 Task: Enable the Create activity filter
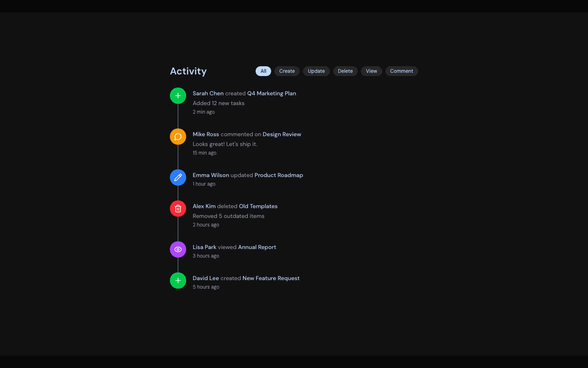(287, 71)
